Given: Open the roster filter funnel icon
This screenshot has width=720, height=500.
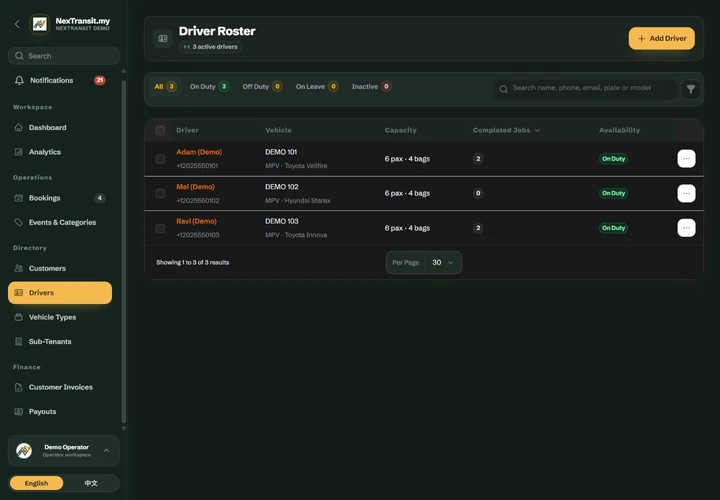Looking at the screenshot, I should click(691, 89).
